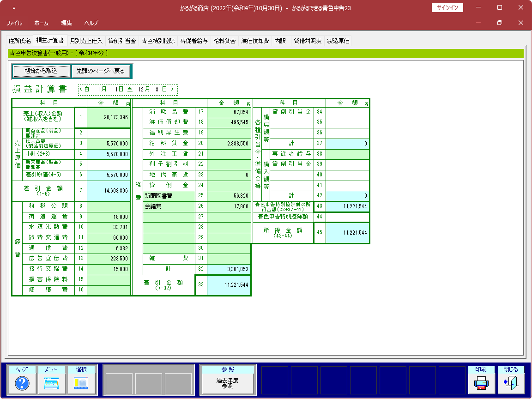Screen dimensions: 532x399
Task: Open the ホーム menu
Action: coord(42,23)
